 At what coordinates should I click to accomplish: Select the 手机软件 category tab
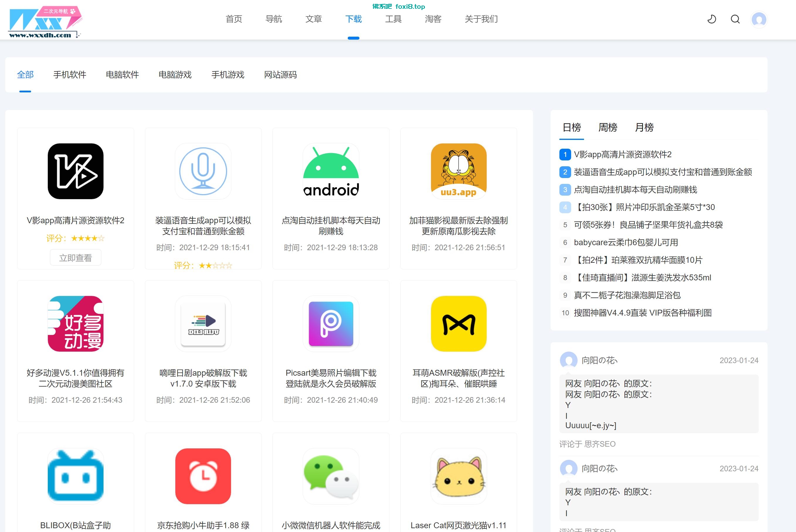[x=70, y=75]
